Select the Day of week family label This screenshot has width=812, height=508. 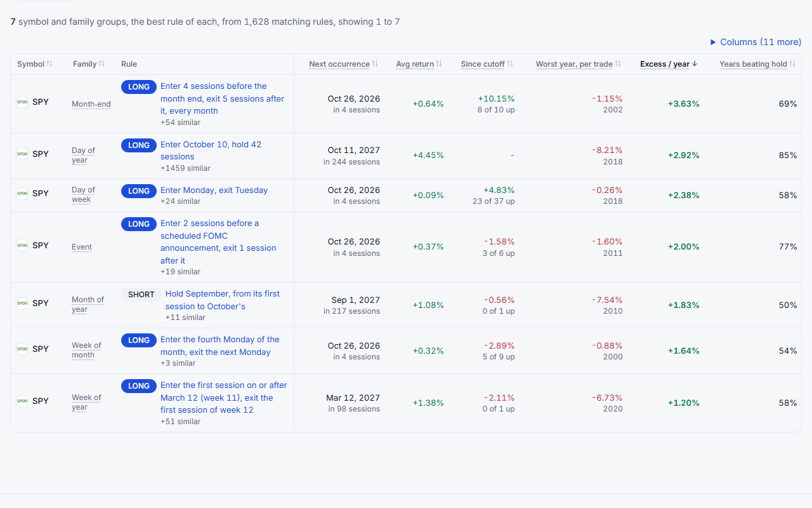[x=83, y=194]
